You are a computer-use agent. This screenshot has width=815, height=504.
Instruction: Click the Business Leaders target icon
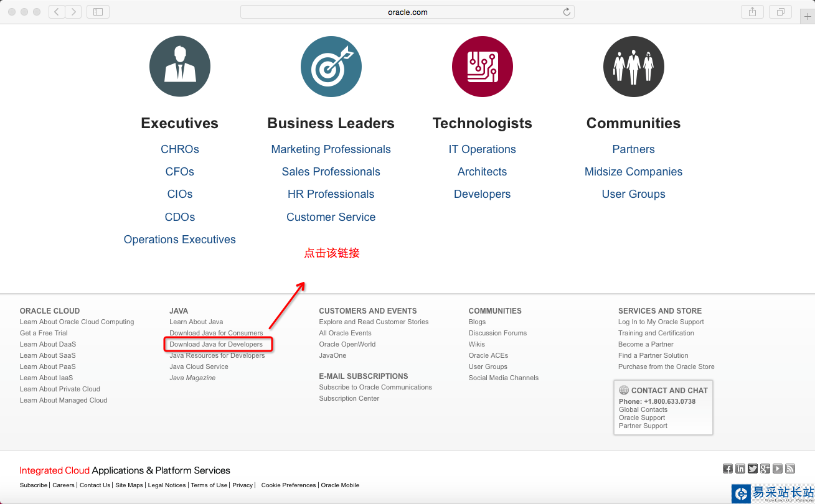point(331,67)
